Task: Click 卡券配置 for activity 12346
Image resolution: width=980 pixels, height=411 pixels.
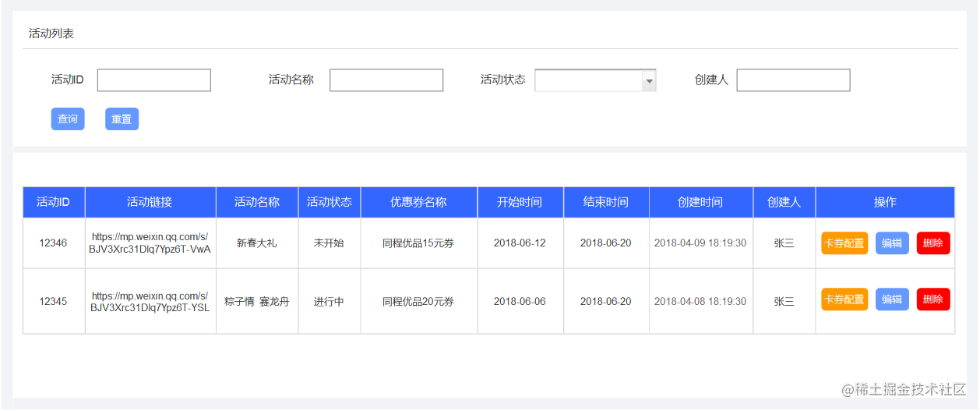Action: pyautogui.click(x=844, y=243)
